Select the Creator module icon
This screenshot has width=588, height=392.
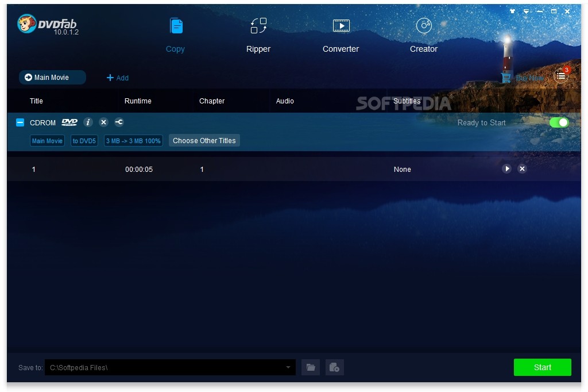pos(423,26)
